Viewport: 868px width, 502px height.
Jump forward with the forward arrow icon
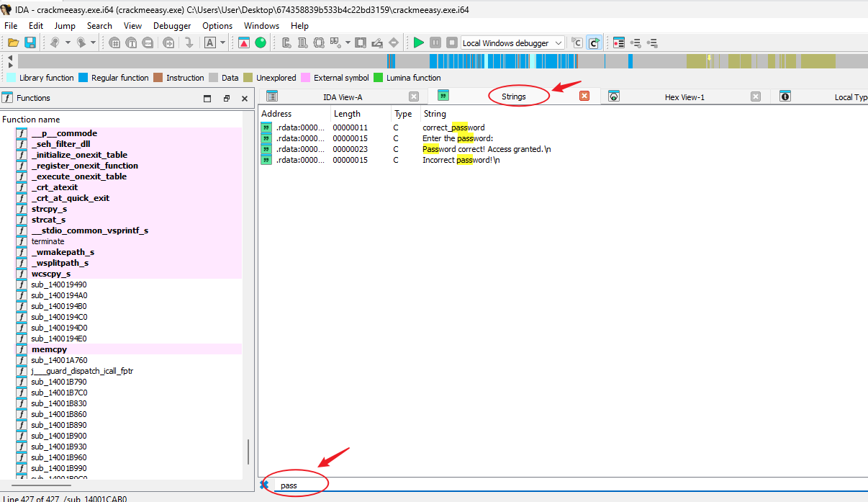click(81, 43)
